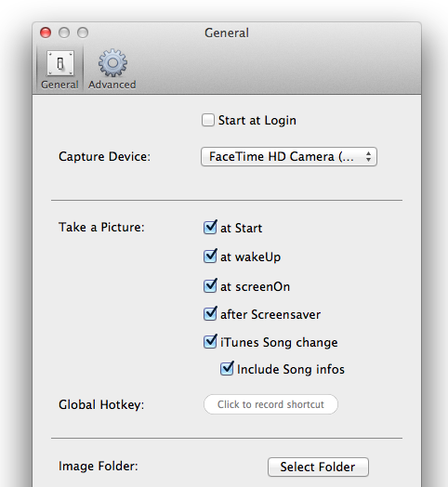The width and height of the screenshot is (448, 487).
Task: Turn off the iTunes Song change checkbox
Action: 210,342
